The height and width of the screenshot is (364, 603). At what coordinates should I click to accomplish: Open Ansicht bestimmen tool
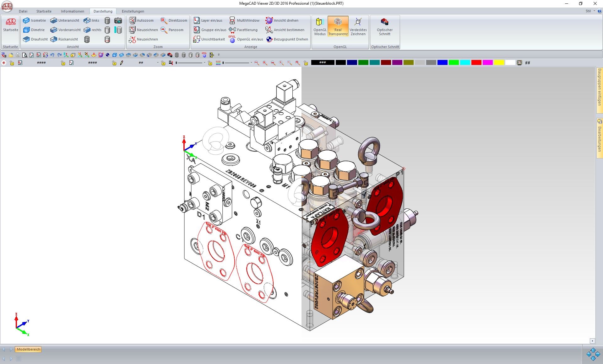(x=285, y=30)
